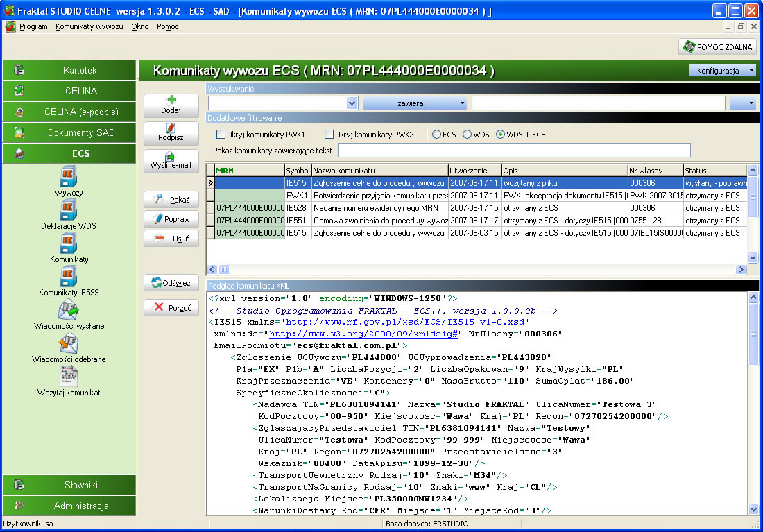
Task: Click the Wyślij e-mail icon
Action: point(170,156)
